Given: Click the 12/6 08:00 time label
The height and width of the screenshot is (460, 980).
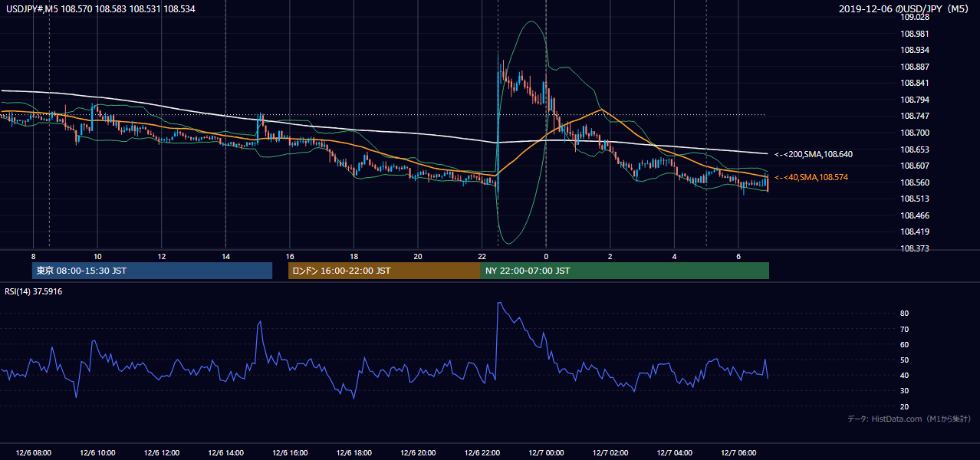Looking at the screenshot, I should pyautogui.click(x=33, y=452).
